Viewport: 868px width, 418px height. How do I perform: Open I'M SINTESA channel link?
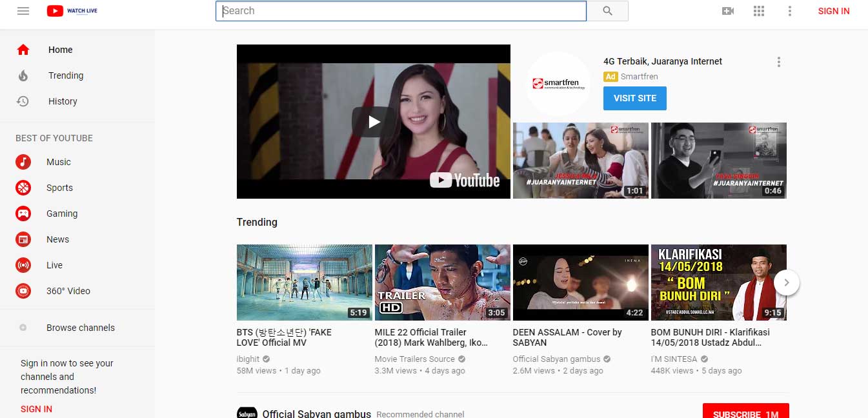[674, 359]
